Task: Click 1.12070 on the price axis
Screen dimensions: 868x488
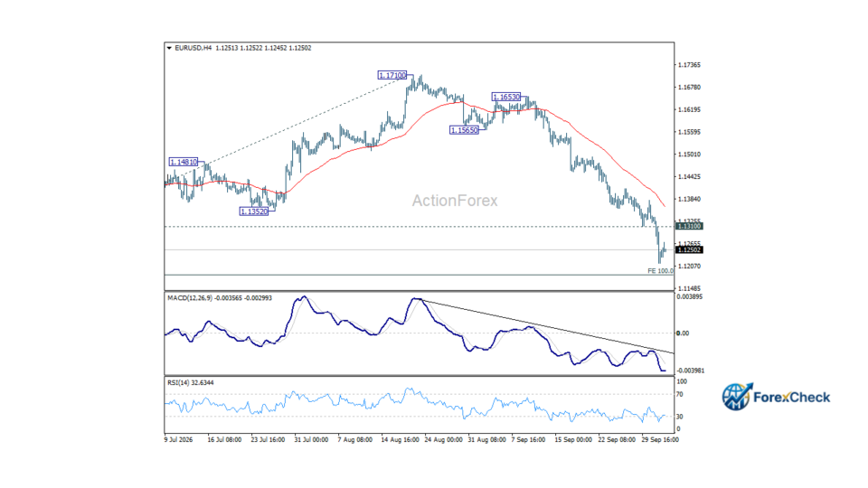Action: (x=689, y=266)
